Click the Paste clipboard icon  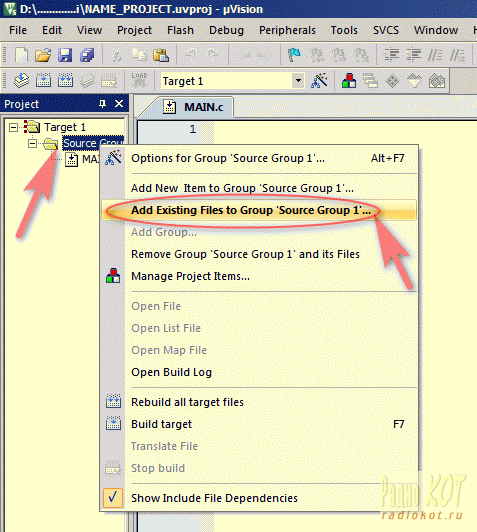pyautogui.click(x=161, y=55)
